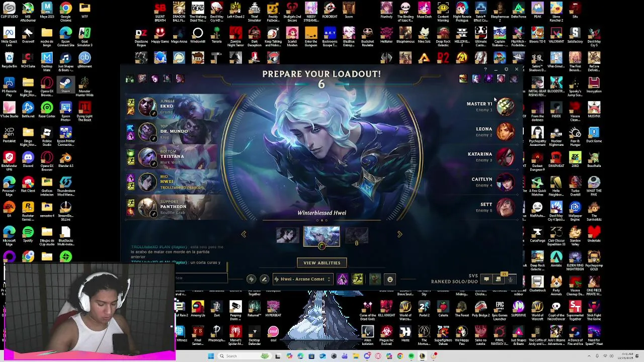Open Epic Games Launcher desktop shortcut
Image resolution: width=644 pixels, height=362 pixels.
pos(500,309)
